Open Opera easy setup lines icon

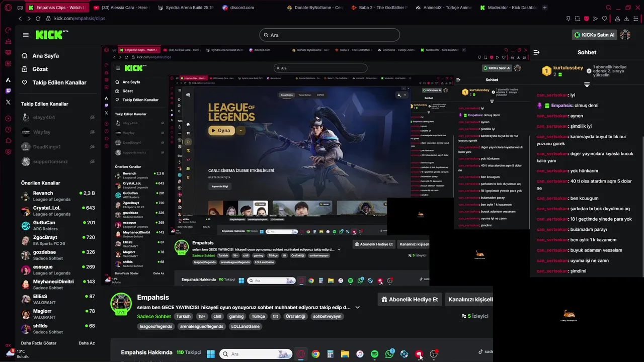point(636,19)
